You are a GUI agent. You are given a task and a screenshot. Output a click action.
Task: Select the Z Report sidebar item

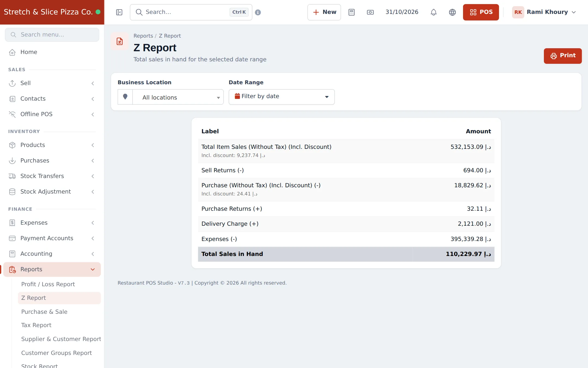click(59, 298)
